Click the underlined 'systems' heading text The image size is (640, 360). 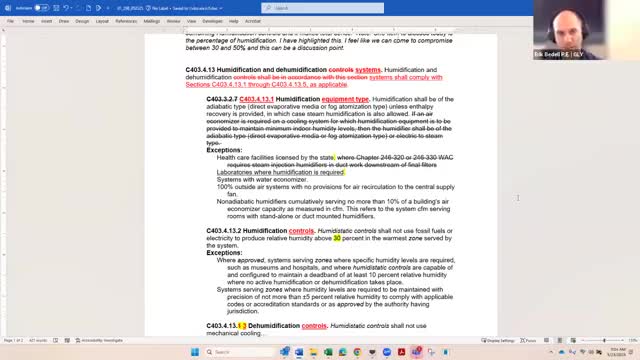point(368,70)
